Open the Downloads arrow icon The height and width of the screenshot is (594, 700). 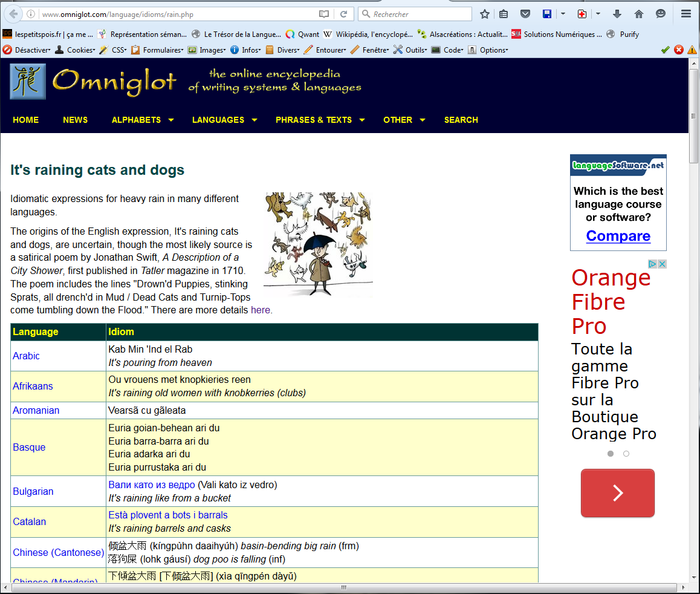(617, 14)
